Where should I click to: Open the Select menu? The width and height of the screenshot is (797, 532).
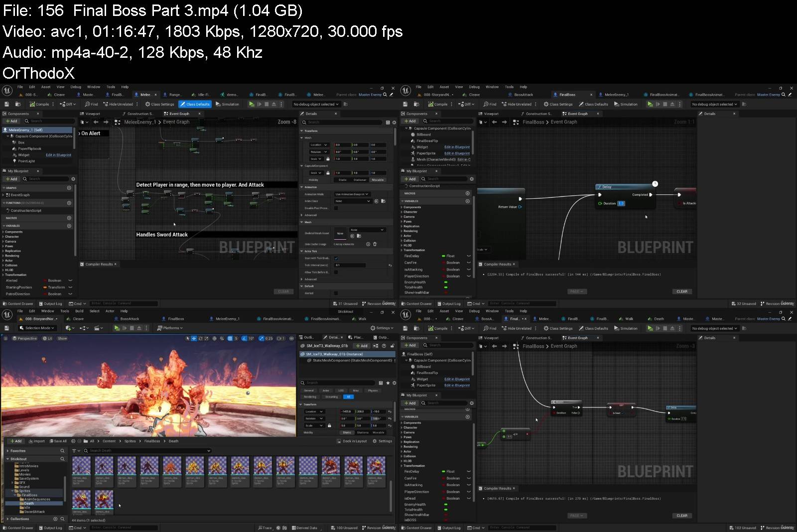[x=95, y=311]
